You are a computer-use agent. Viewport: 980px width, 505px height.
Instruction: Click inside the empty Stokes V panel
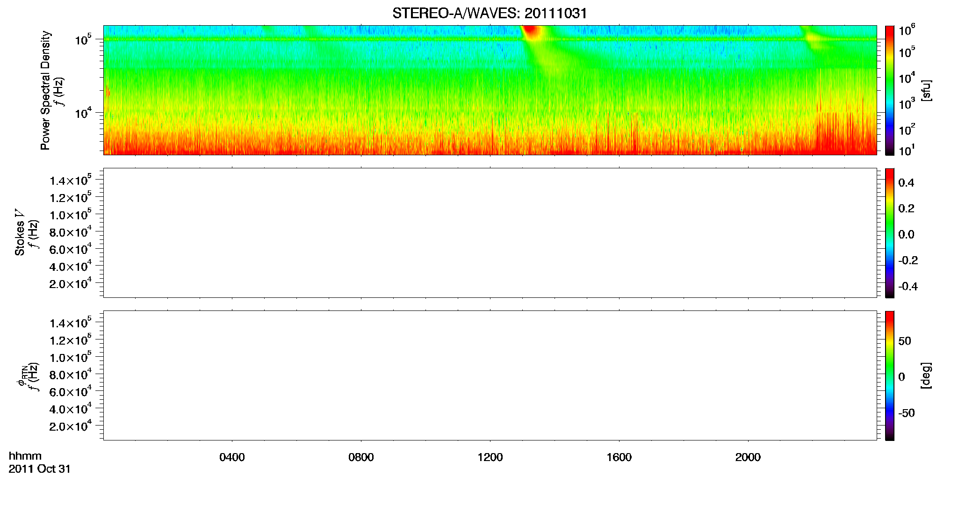pyautogui.click(x=490, y=233)
